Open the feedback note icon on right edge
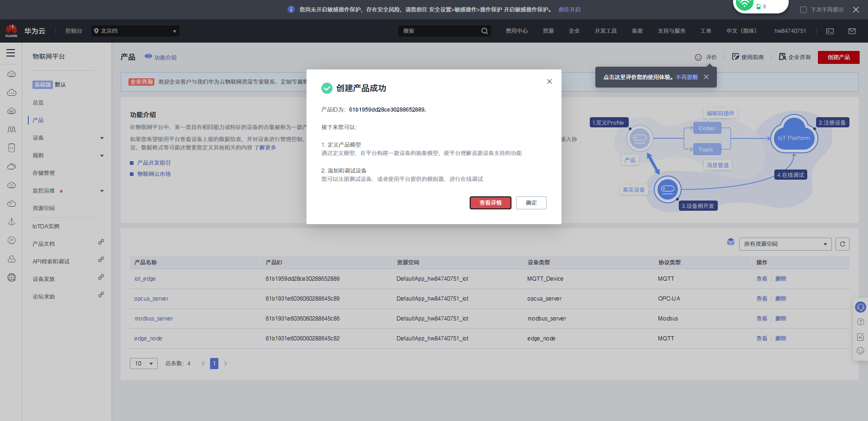The image size is (868, 421). (861, 337)
